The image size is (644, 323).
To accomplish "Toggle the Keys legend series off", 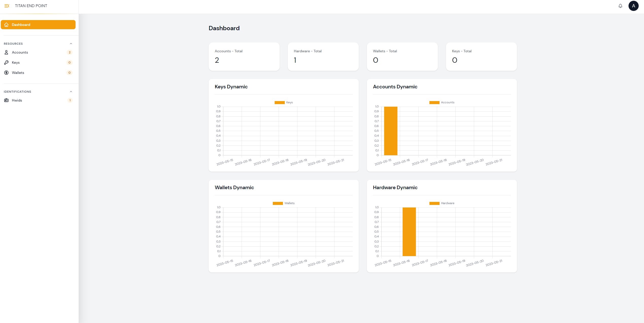I will (289, 102).
